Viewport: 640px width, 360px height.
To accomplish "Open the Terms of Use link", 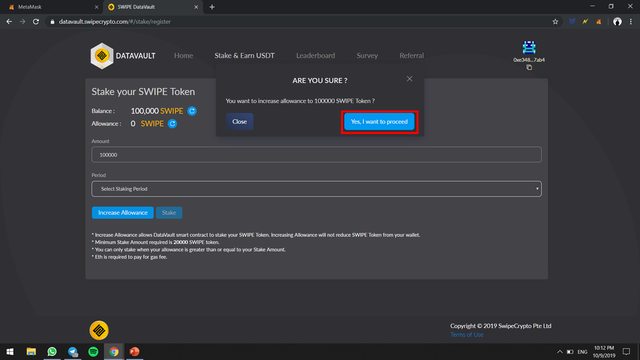I will (467, 335).
